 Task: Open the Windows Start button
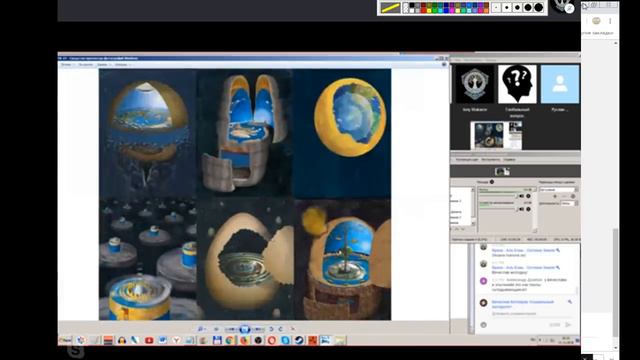tap(66, 340)
